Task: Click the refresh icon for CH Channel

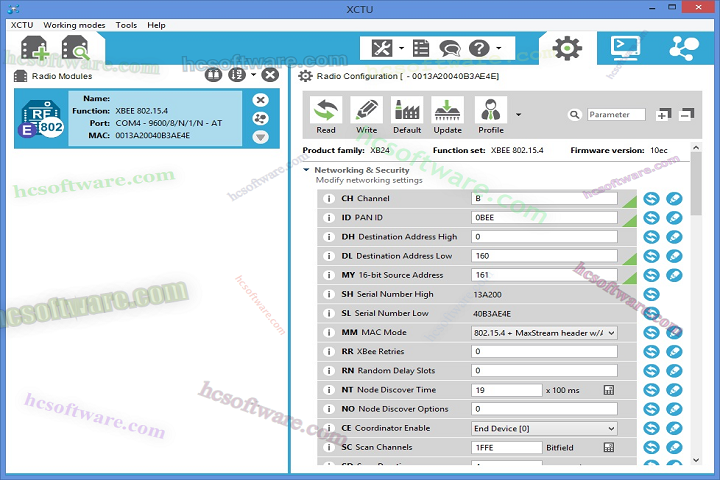Action: pyautogui.click(x=651, y=198)
